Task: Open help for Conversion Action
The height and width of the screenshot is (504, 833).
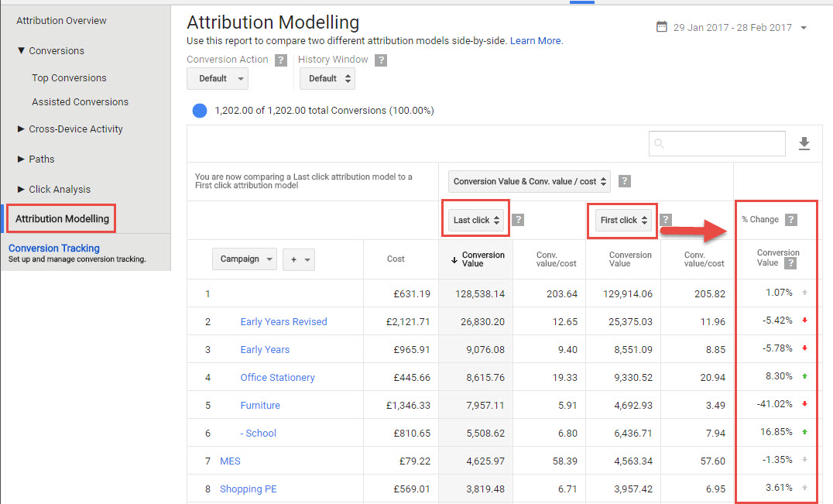Action: pyautogui.click(x=280, y=60)
